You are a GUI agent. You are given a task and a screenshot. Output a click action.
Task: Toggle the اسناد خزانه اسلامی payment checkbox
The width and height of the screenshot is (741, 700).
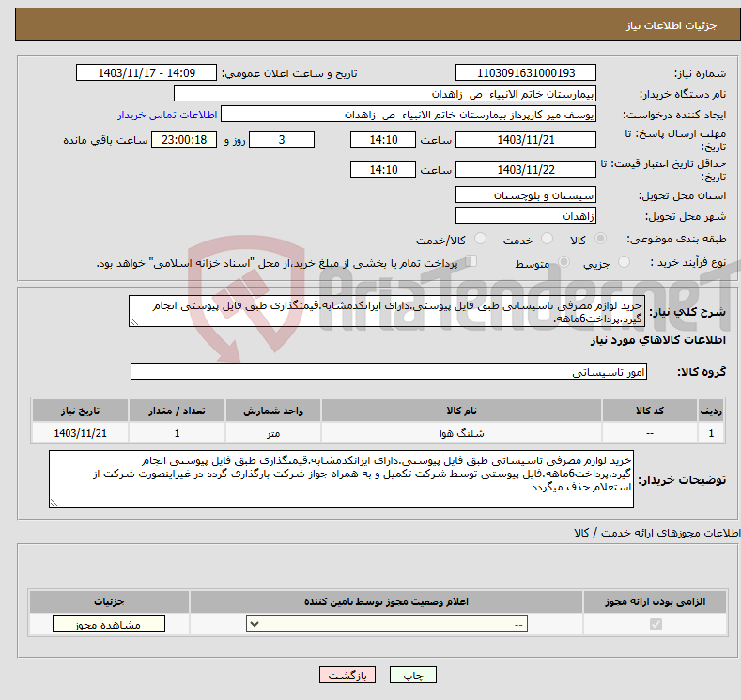click(471, 261)
